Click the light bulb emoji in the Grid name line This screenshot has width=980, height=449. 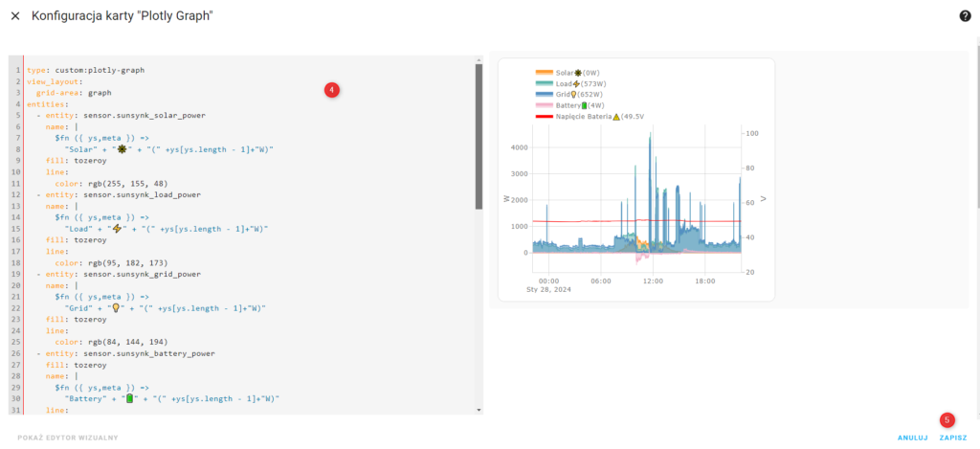pos(117,308)
